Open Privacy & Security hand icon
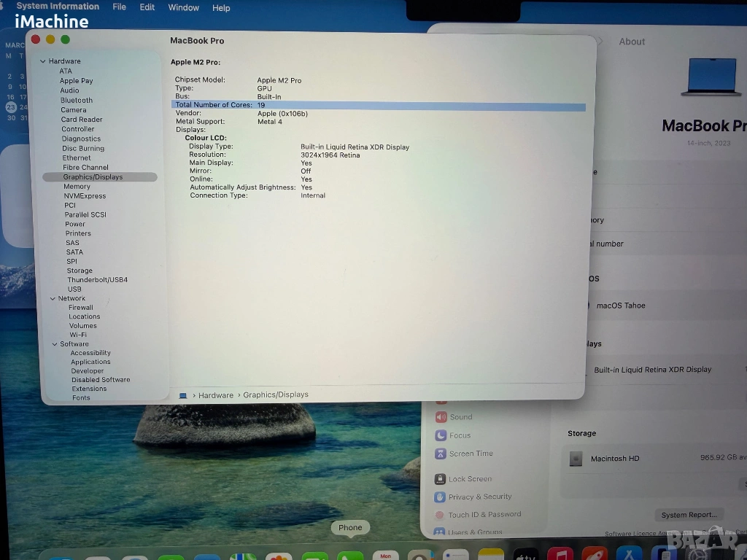 click(x=440, y=497)
